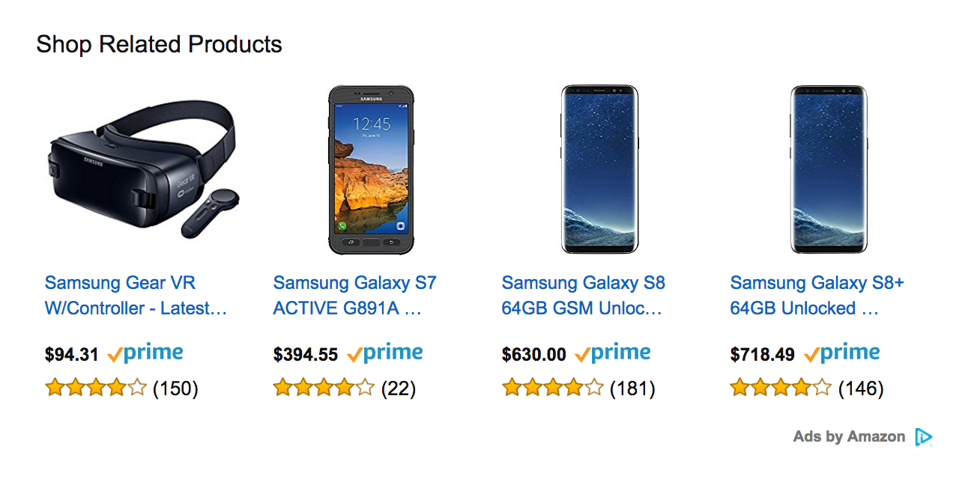Click the Prime logo next to $394.55
The width and height of the screenshot is (980, 503).
[385, 353]
